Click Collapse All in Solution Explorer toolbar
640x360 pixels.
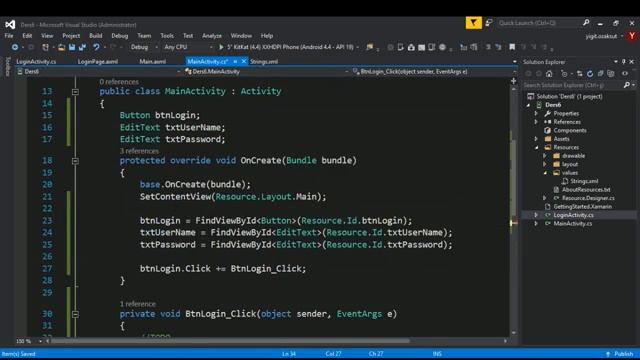point(600,73)
